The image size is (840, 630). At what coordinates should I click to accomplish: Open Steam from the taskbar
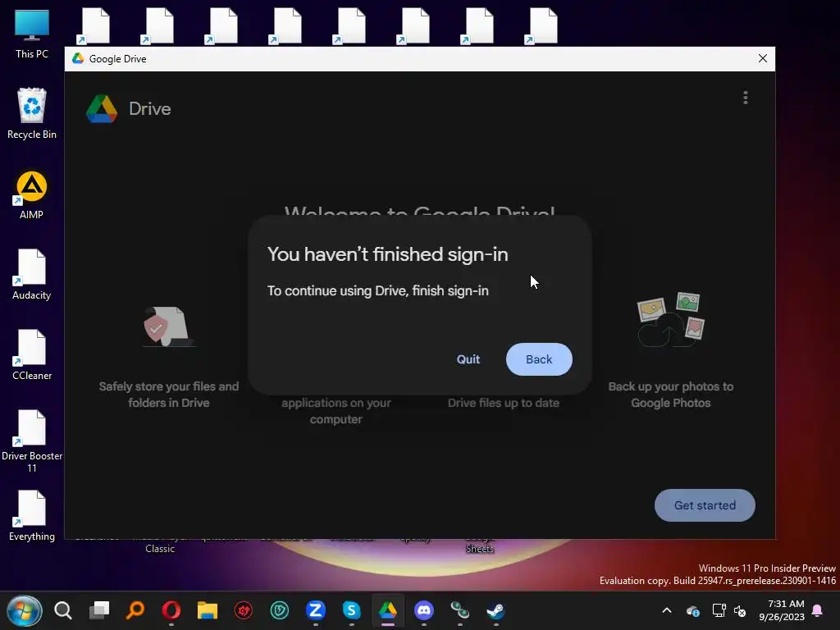(495, 610)
